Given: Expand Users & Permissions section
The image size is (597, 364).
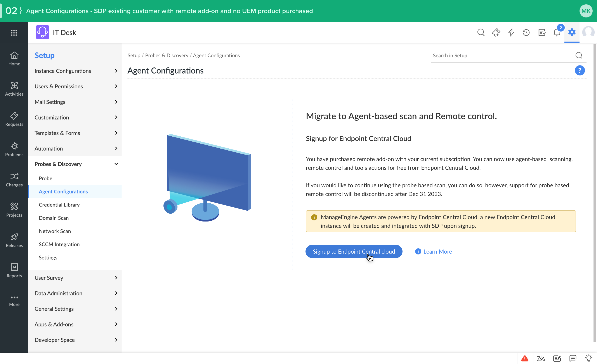Looking at the screenshot, I should point(75,86).
